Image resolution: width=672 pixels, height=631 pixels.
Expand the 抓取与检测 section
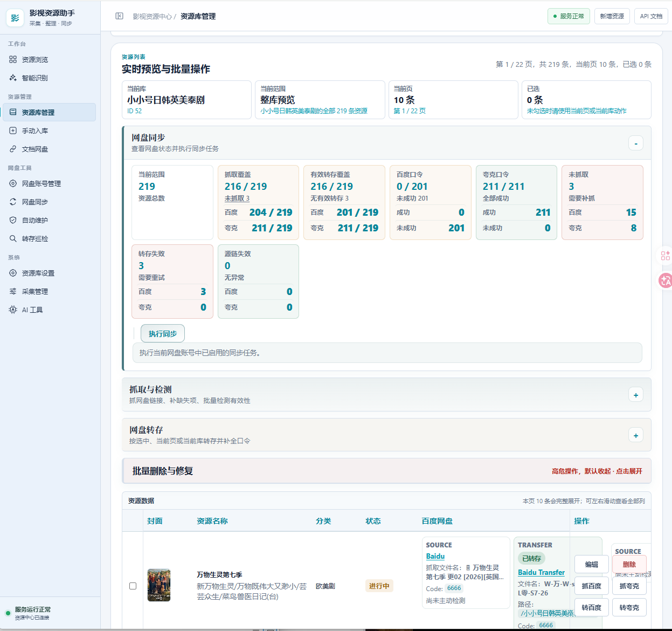[x=636, y=395]
